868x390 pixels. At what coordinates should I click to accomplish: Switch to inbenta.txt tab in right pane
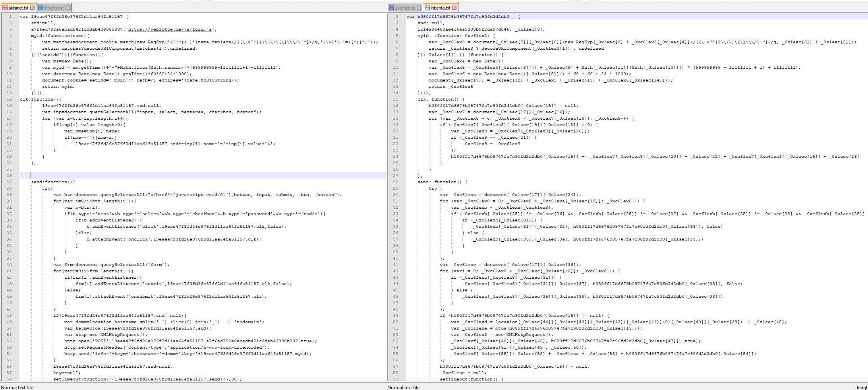click(440, 8)
